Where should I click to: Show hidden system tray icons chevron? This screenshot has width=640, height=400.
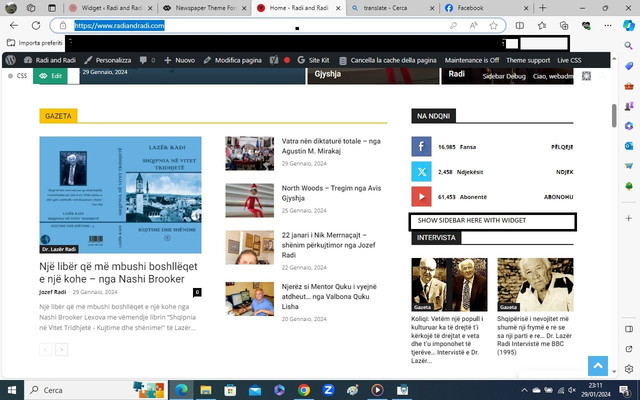(x=524, y=390)
